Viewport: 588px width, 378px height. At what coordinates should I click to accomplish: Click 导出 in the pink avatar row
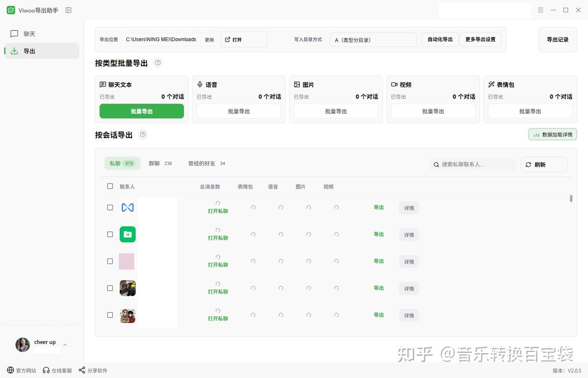click(379, 261)
